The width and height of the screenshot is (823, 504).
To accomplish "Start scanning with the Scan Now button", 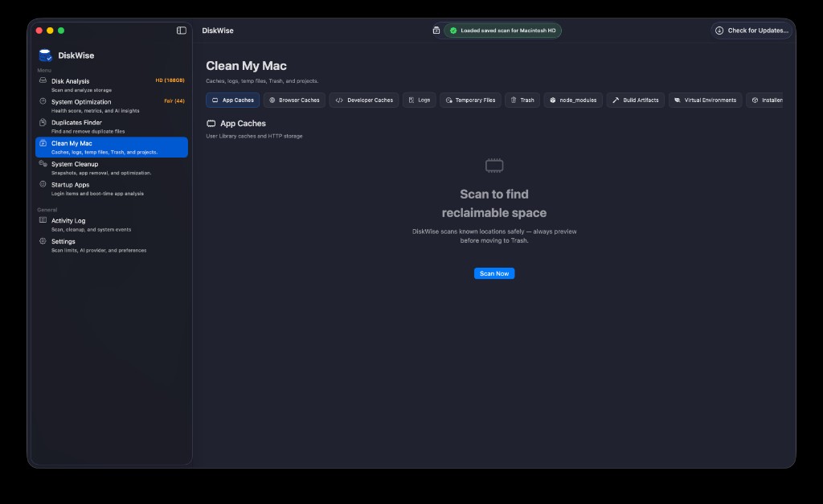I will [494, 273].
